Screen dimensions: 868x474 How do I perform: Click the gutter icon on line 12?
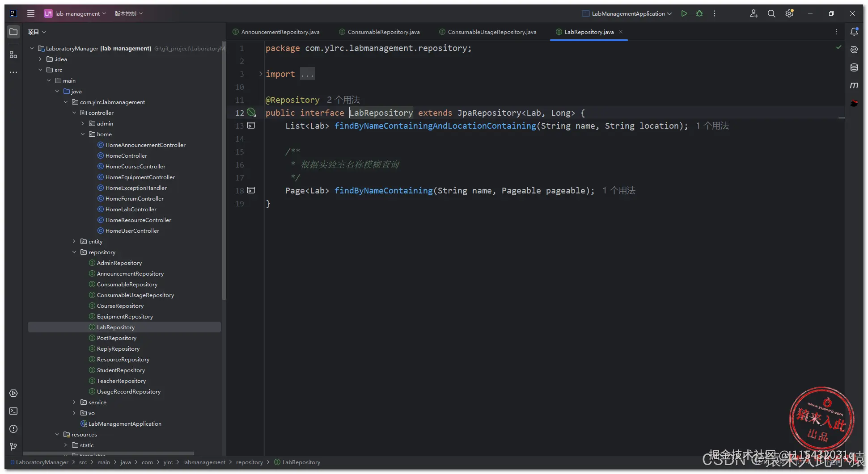(x=251, y=113)
